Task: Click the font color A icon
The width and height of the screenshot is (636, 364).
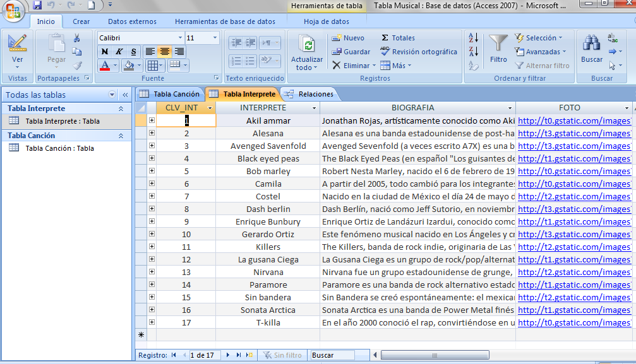Action: click(x=105, y=65)
